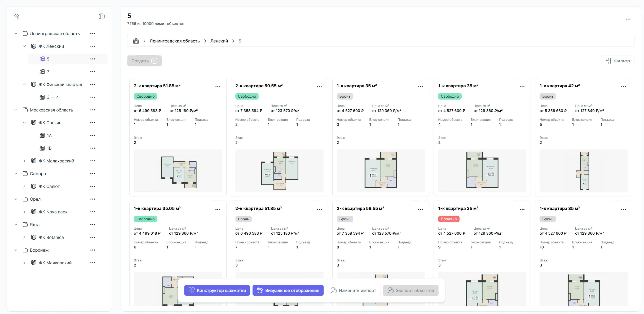The width and height of the screenshot is (644, 314).
Task: Expand the ЖК Маяковский tree node
Action: (24, 263)
